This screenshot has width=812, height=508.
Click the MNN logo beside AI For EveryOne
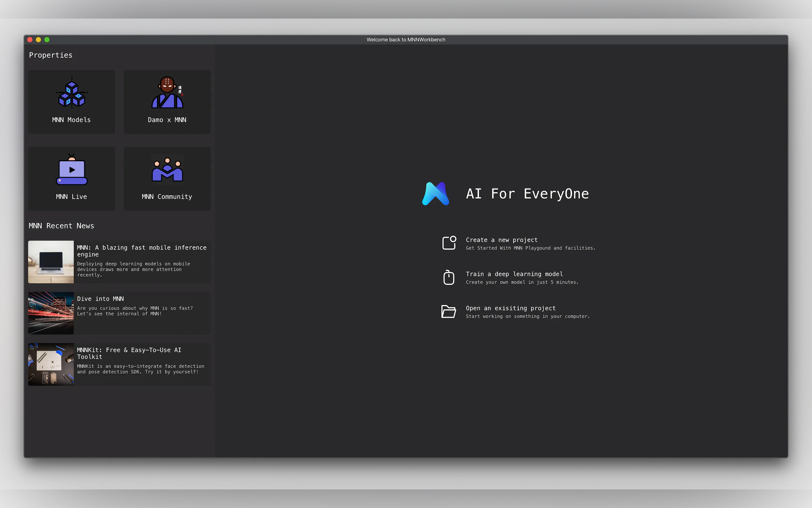435,194
